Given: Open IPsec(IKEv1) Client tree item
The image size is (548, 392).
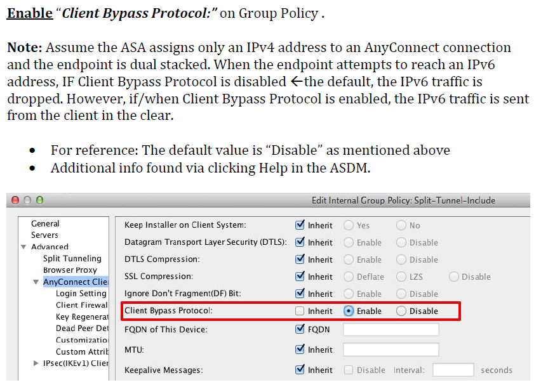Looking at the screenshot, I should click(x=76, y=363).
